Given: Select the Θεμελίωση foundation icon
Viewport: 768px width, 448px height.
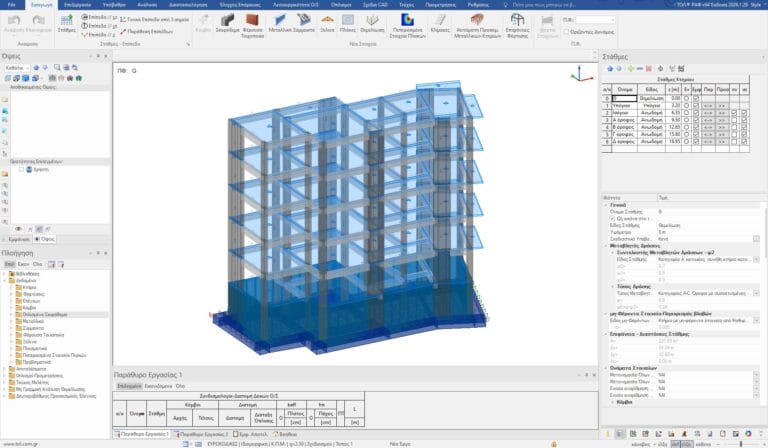Looking at the screenshot, I should [372, 24].
